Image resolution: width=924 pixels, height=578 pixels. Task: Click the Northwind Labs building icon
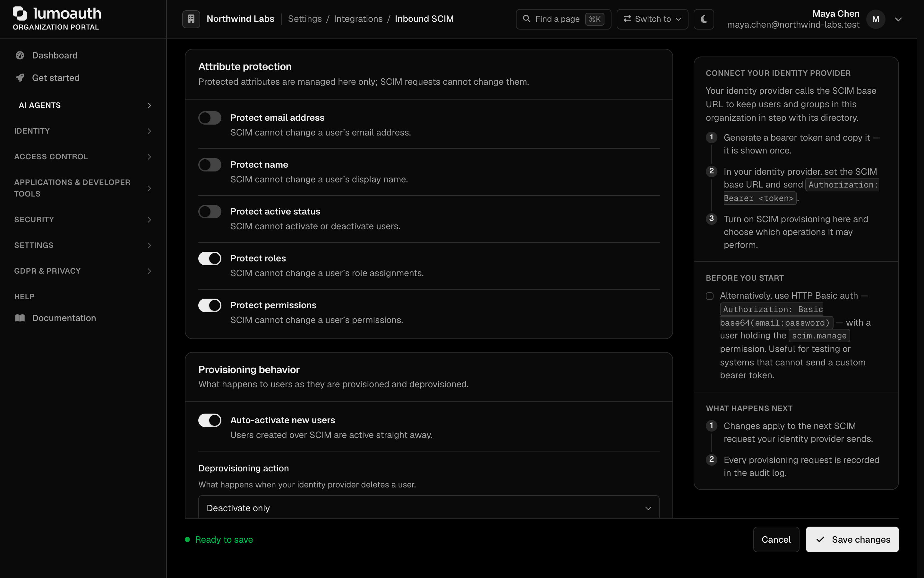pos(191,19)
